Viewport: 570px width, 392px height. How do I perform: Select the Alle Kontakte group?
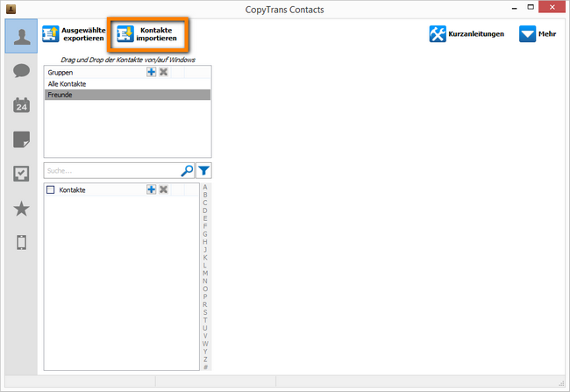click(127, 84)
